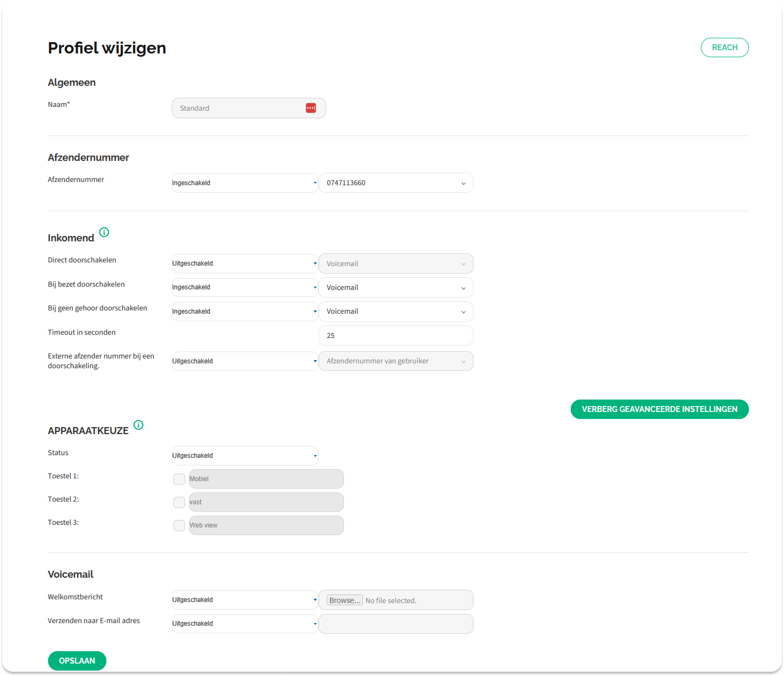Click Browse to select a welcome message file
This screenshot has height=676, width=784.
pyautogui.click(x=344, y=600)
